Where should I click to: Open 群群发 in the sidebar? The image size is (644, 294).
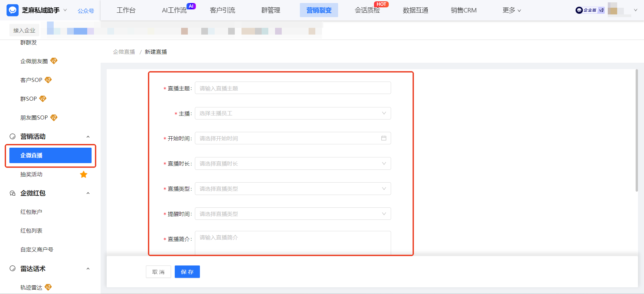29,43
